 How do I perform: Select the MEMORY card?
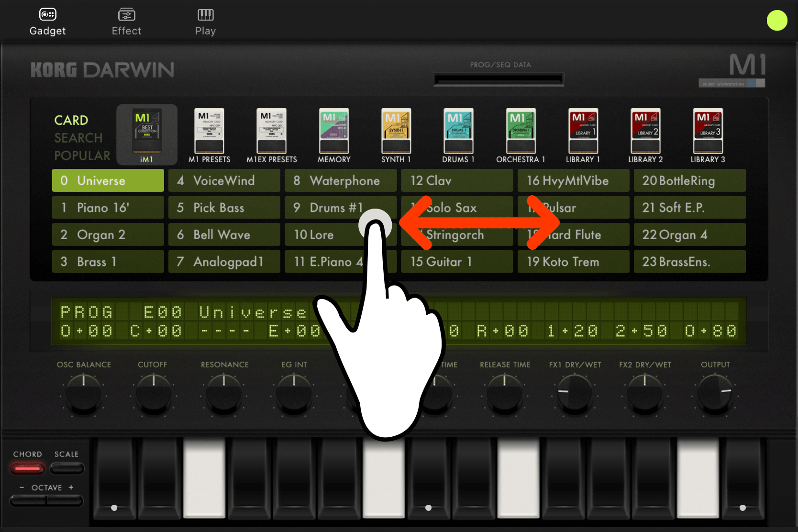334,136
